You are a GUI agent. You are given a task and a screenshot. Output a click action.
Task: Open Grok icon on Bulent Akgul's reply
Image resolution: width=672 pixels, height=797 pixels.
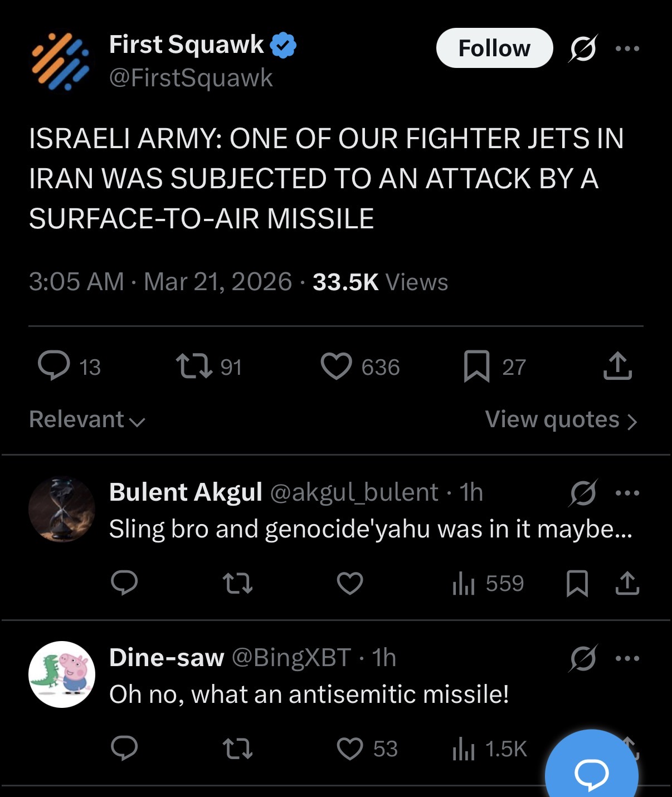click(x=583, y=493)
